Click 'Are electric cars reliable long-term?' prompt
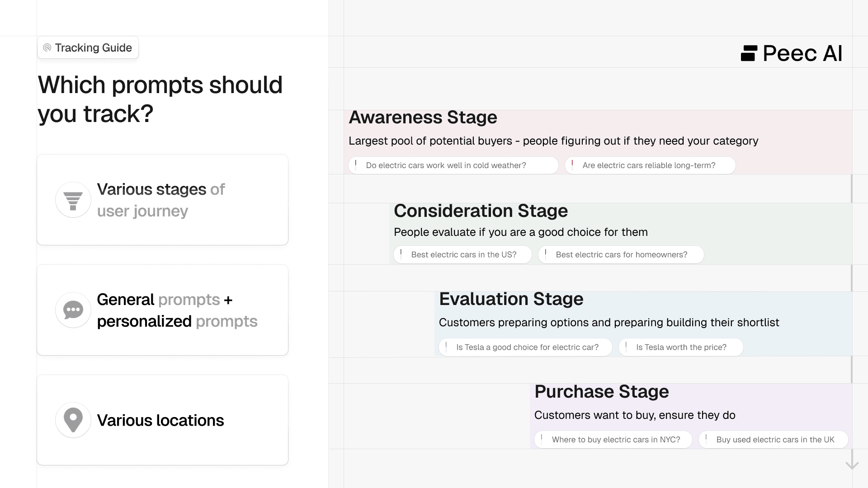868x488 pixels. 650,165
